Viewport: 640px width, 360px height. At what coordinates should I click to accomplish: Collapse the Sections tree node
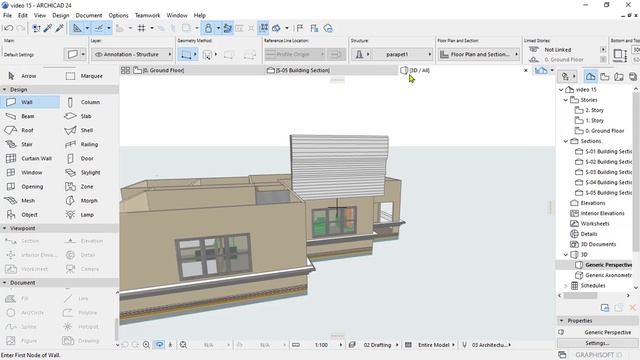coord(566,141)
